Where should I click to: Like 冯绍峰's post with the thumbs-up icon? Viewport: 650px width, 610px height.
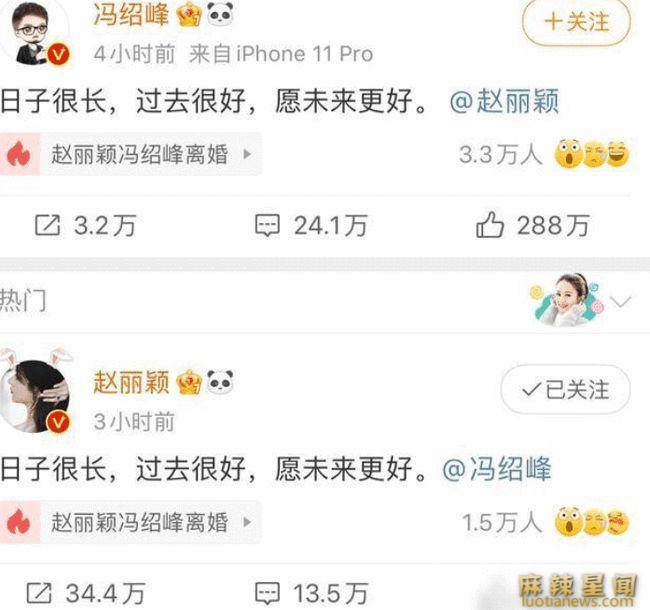click(490, 225)
